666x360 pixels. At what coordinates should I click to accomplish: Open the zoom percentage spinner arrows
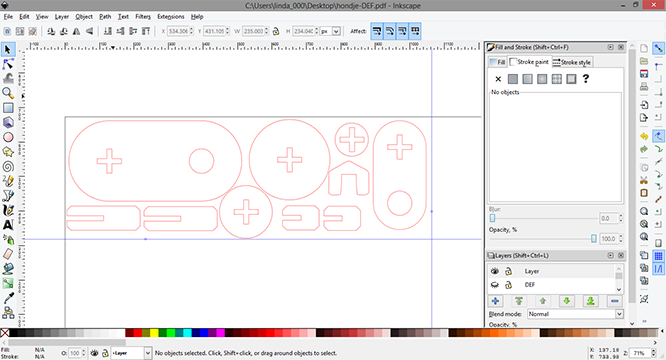[654, 353]
